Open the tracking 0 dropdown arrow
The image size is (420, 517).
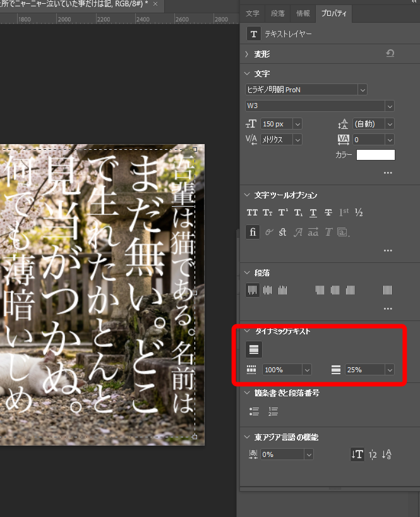[x=390, y=140]
